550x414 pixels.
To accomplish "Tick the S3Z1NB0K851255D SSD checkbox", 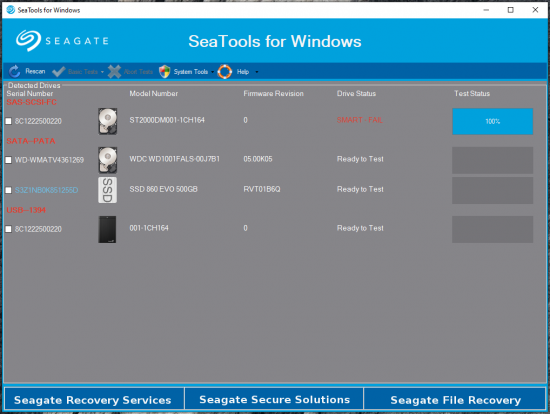I will pos(8,190).
